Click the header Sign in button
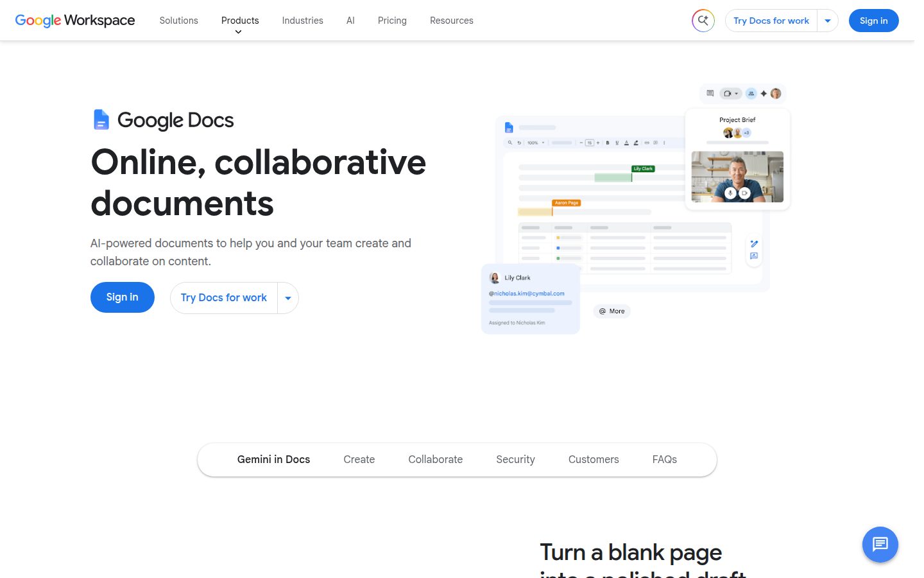The height and width of the screenshot is (578, 924). [x=873, y=21]
